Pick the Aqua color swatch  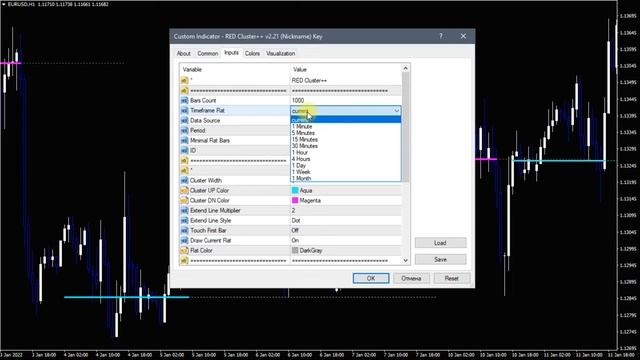295,191
